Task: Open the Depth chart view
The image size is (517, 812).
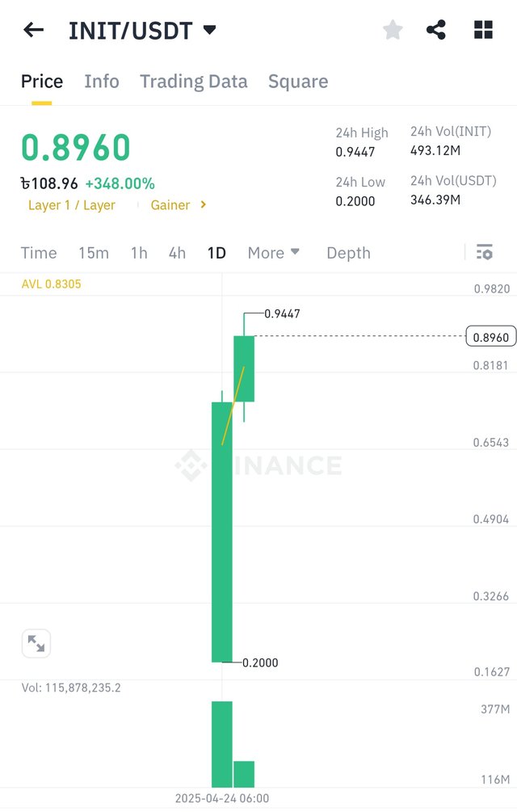Action: click(348, 253)
